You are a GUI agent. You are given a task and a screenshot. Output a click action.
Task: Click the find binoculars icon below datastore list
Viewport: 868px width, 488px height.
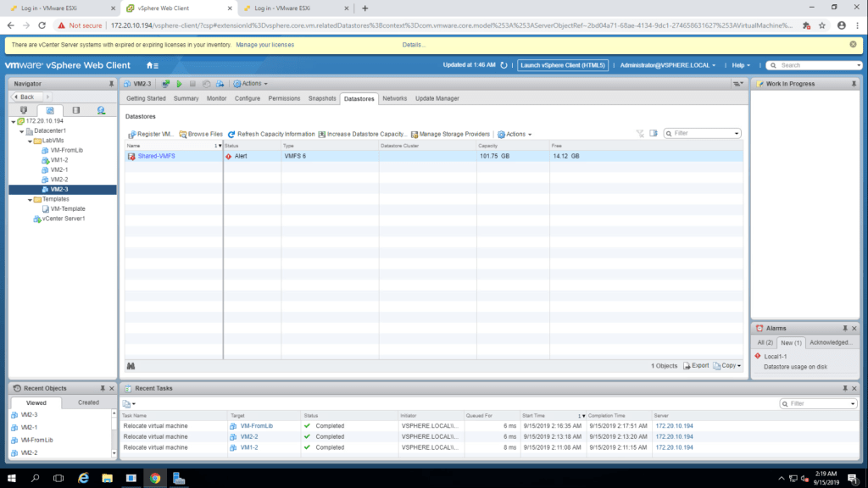131,366
